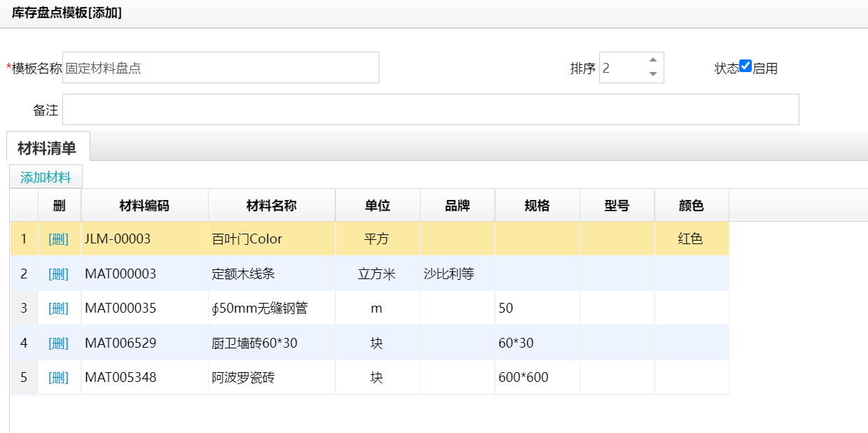The image size is (868, 433).
Task: Toggle the 启用 status checkbox
Action: point(745,66)
